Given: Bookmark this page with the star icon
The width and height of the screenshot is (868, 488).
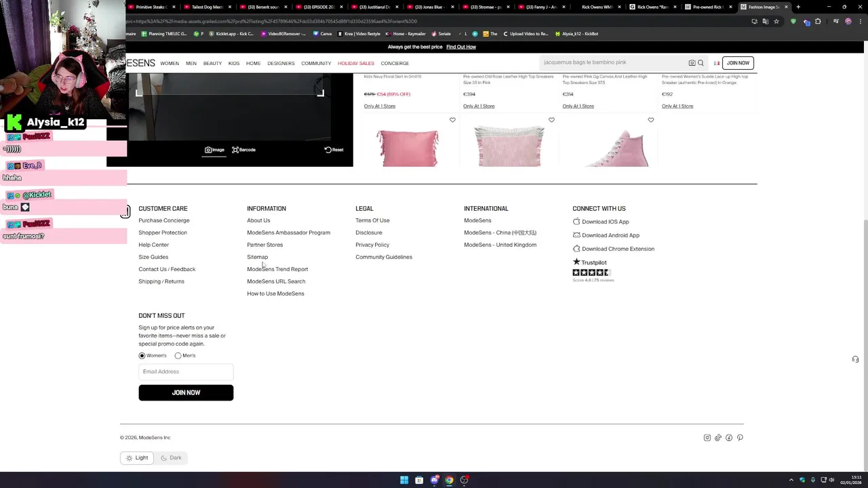Looking at the screenshot, I should pyautogui.click(x=776, y=21).
